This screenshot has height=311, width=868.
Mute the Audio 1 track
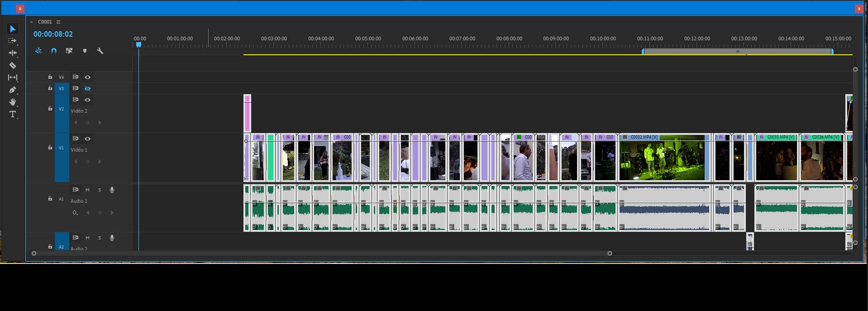[x=87, y=190]
